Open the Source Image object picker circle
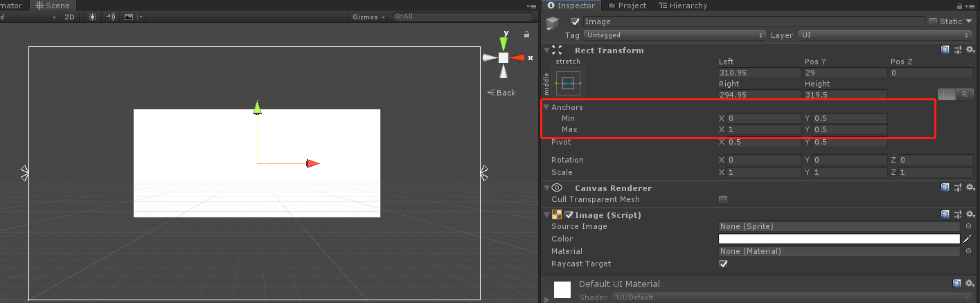 (x=968, y=226)
